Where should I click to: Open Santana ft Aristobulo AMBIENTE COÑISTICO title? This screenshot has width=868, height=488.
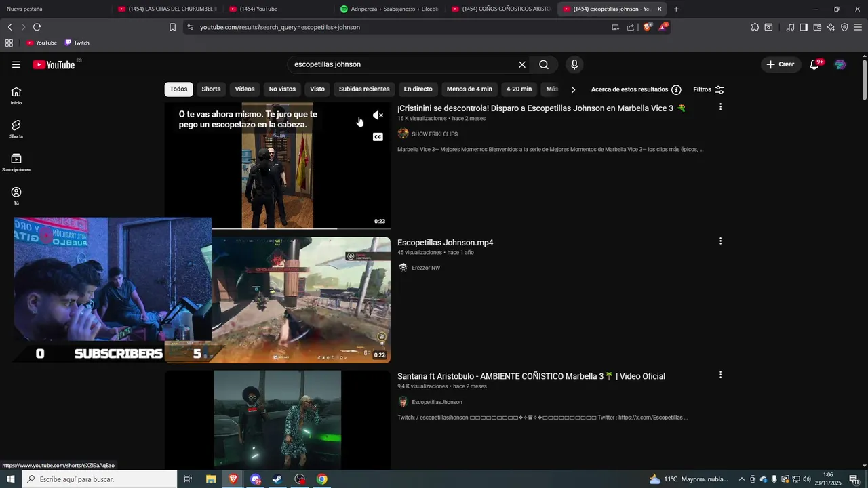click(531, 376)
